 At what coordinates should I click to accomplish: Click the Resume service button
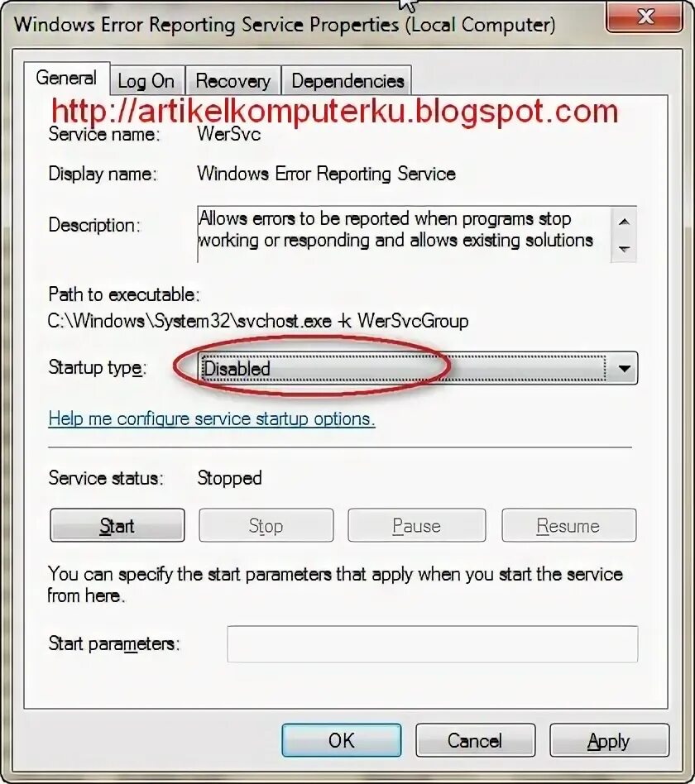(569, 525)
